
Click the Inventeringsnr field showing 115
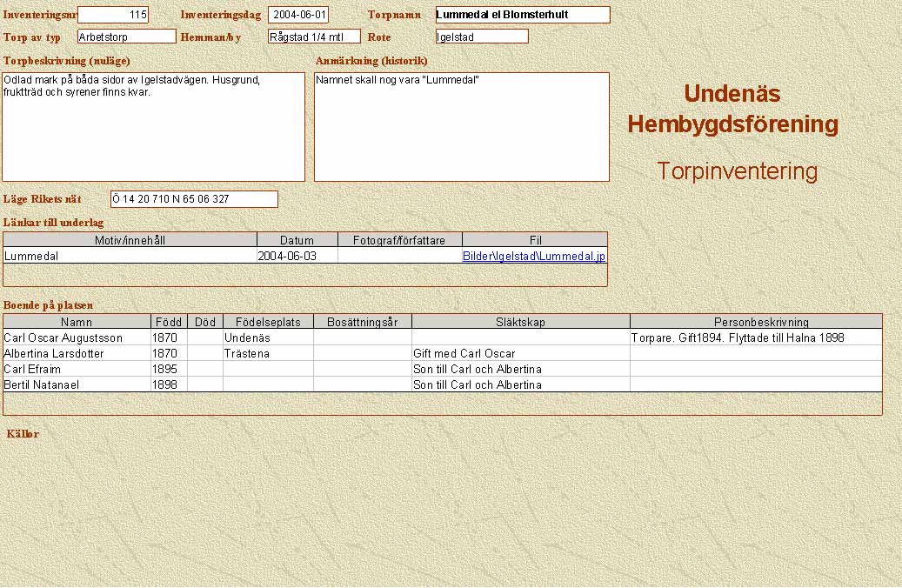pyautogui.click(x=113, y=15)
